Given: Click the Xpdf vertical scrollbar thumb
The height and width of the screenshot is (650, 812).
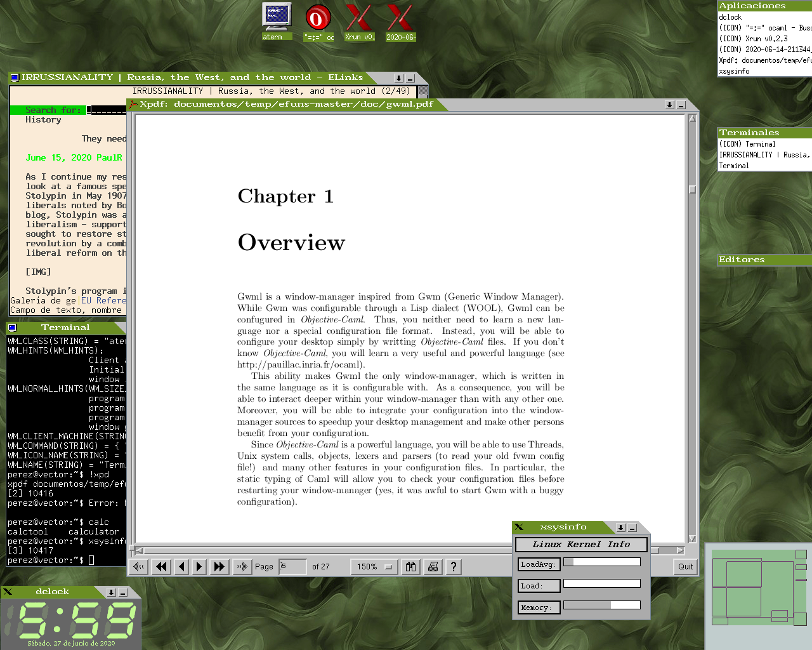Looking at the screenshot, I should tap(692, 189).
